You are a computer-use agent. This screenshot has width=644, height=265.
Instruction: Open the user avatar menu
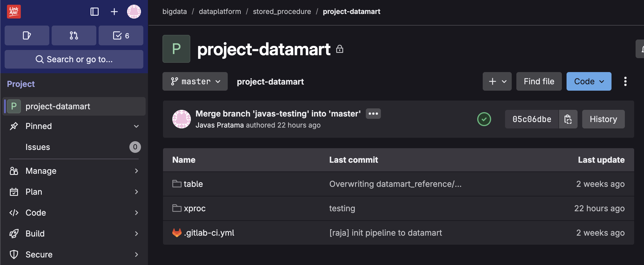134,12
